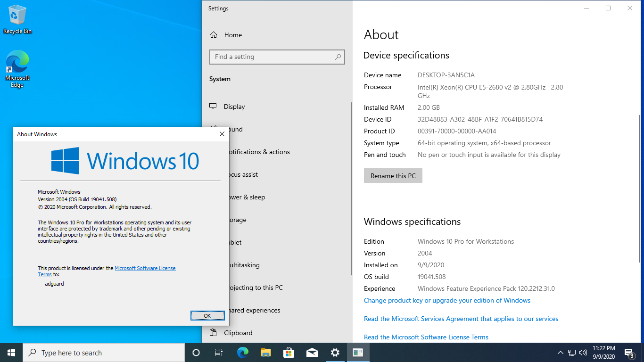Open Read the Microsoft Software License Terms link
644x362 pixels.
(426, 337)
